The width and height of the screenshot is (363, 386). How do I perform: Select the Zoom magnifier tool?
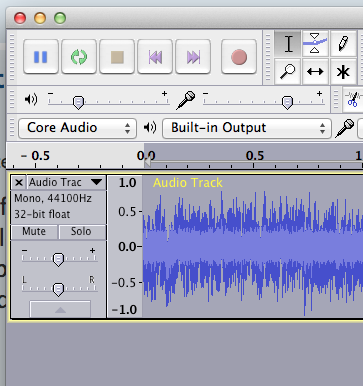[x=288, y=71]
